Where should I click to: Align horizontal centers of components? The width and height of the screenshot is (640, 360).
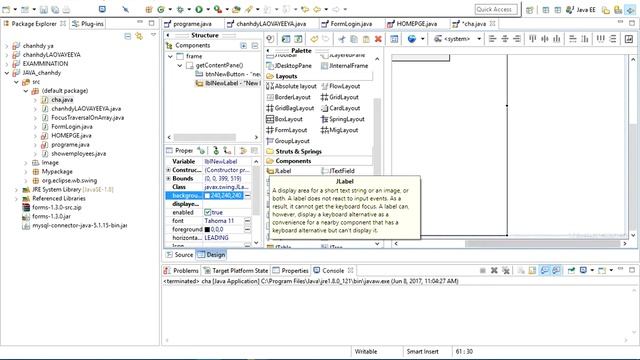click(x=505, y=39)
